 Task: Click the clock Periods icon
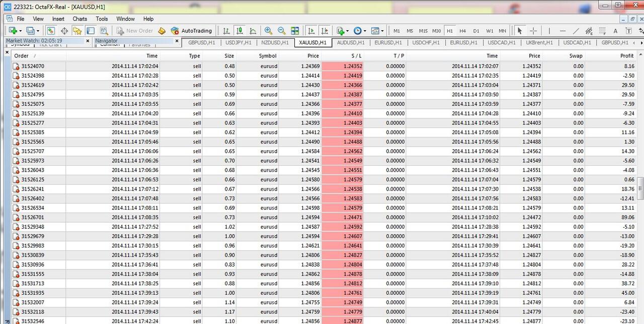[x=357, y=31]
